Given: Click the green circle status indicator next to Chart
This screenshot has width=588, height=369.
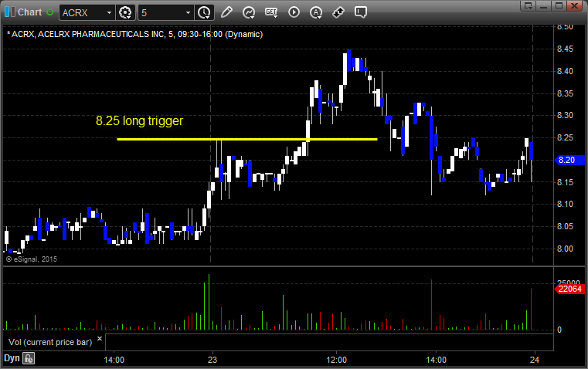Looking at the screenshot, I should (49, 12).
